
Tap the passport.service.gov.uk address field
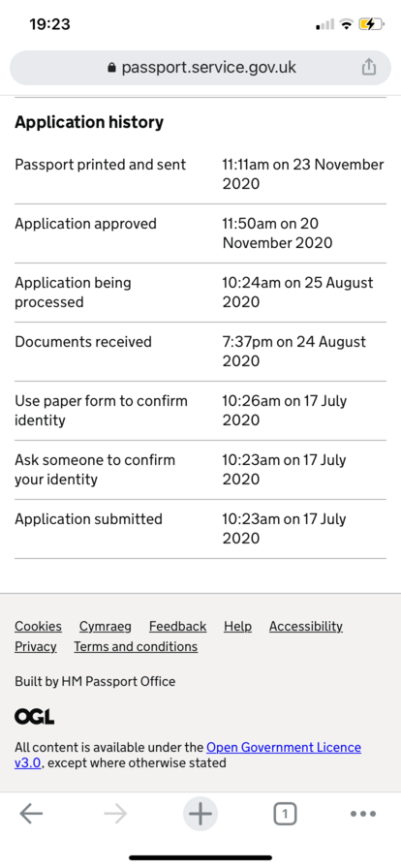[200, 68]
